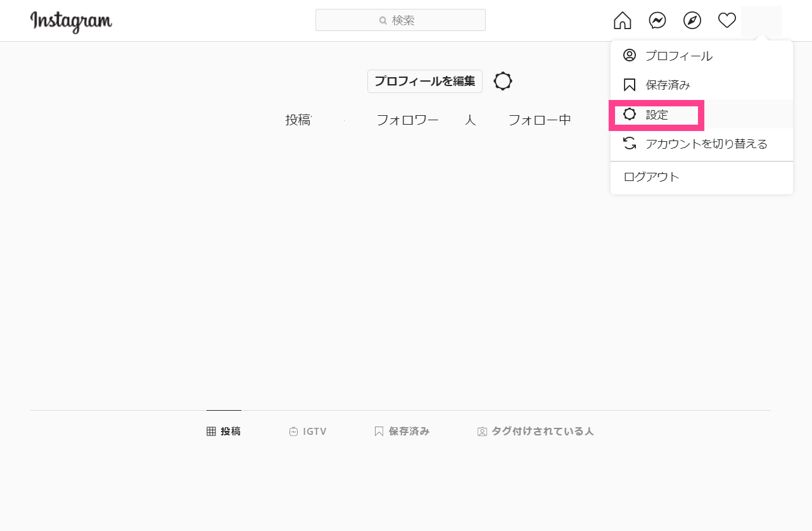Screen dimensions: 812x531
Task: Choose アカウントを切り替える in the menu
Action: click(x=702, y=144)
